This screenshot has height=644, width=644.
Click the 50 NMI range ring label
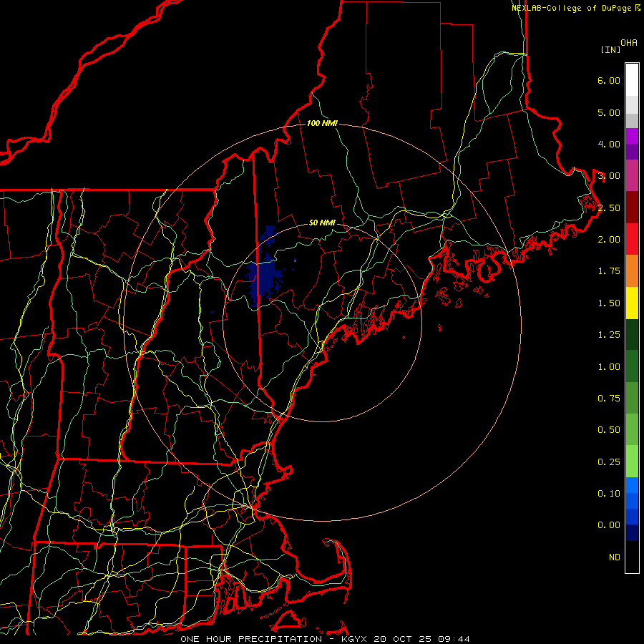pyautogui.click(x=322, y=223)
